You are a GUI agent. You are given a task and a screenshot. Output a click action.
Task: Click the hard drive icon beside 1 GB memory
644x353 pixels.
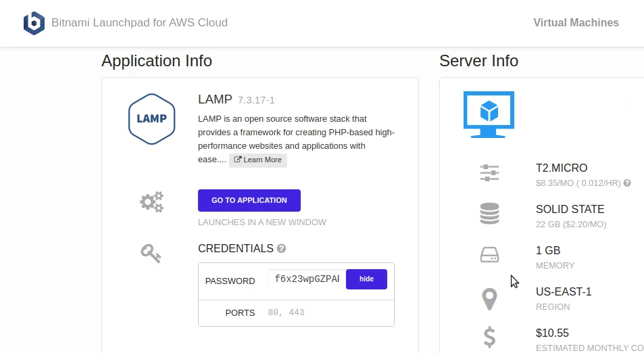(x=489, y=256)
